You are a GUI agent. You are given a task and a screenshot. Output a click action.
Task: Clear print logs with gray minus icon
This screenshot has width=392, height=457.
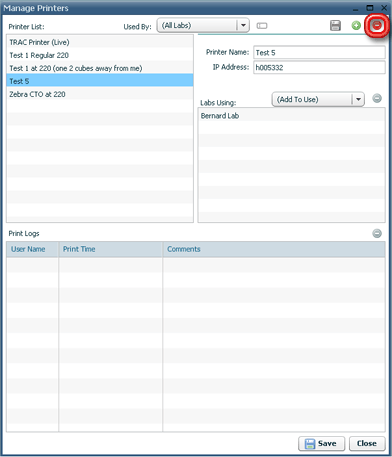(x=377, y=233)
